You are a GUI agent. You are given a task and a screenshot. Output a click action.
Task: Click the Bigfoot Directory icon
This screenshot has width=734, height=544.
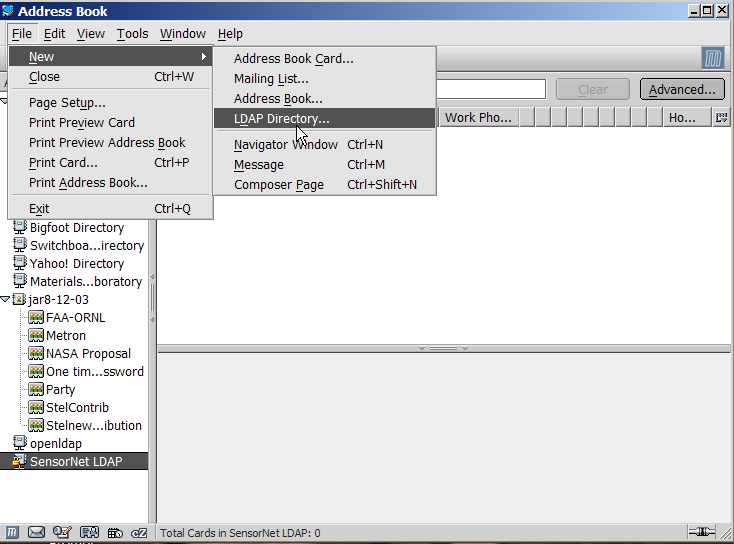coord(20,227)
